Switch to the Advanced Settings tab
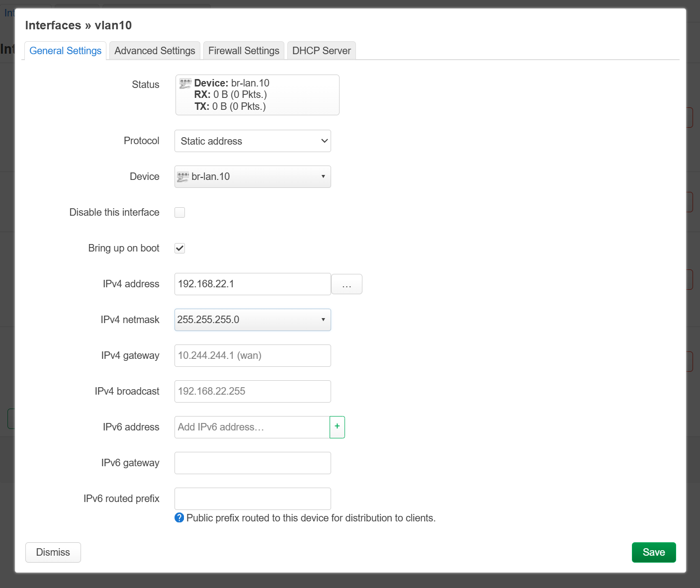 (155, 51)
